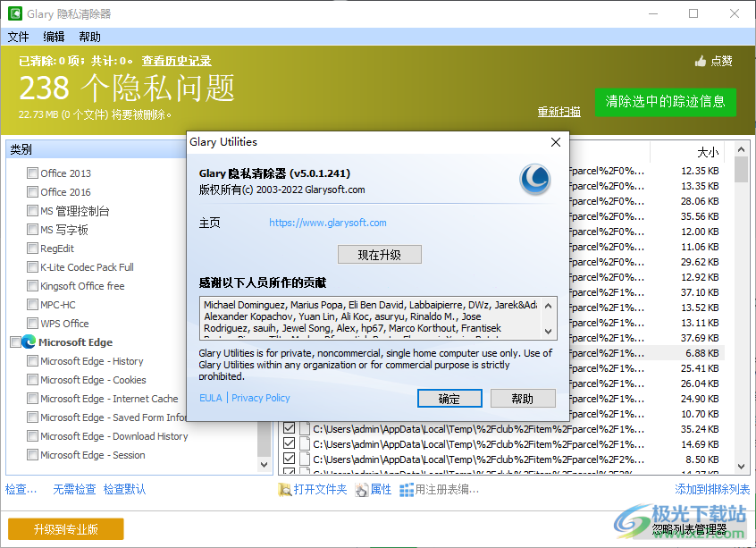Select the file row sized 37.69 KB
This screenshot has height=548, width=756.
(x=646, y=338)
